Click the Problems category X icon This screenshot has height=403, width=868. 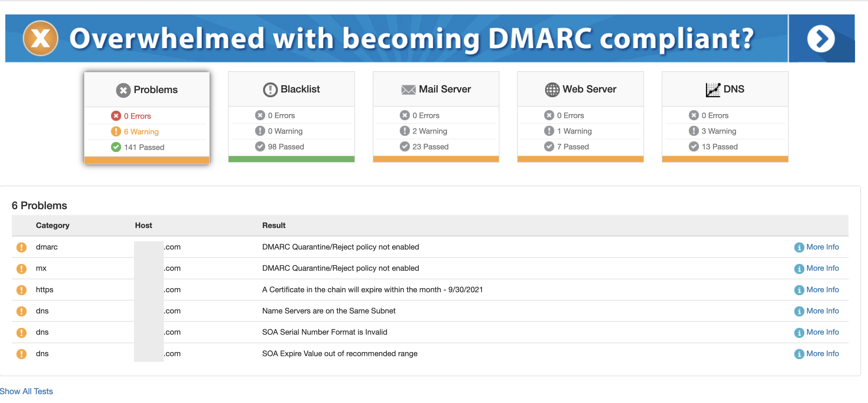pyautogui.click(x=123, y=90)
